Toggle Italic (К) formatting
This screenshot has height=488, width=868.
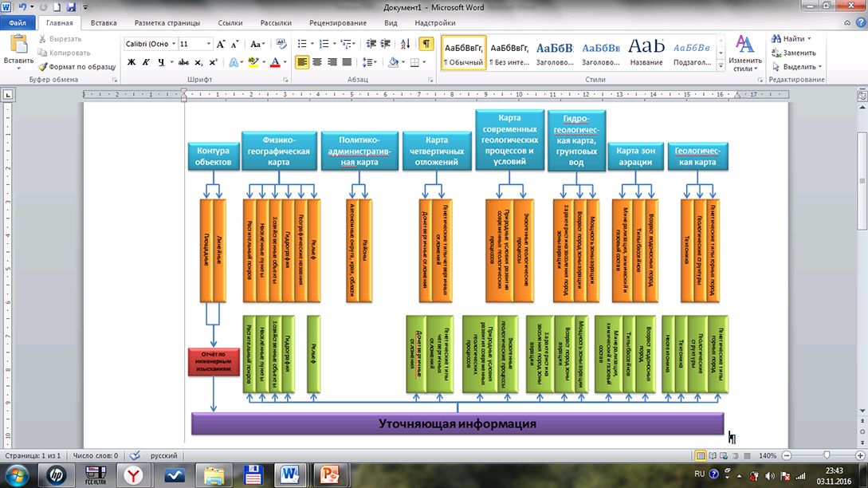pos(147,62)
